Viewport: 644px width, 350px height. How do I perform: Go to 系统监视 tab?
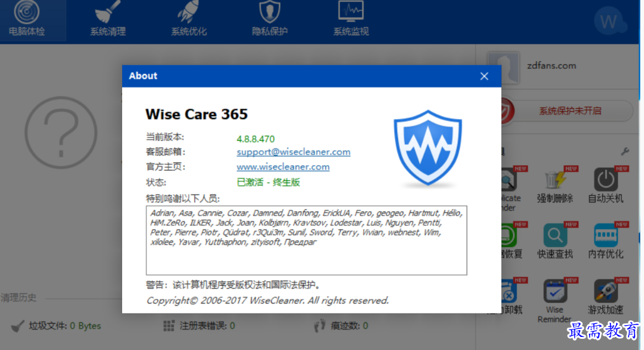[351, 20]
